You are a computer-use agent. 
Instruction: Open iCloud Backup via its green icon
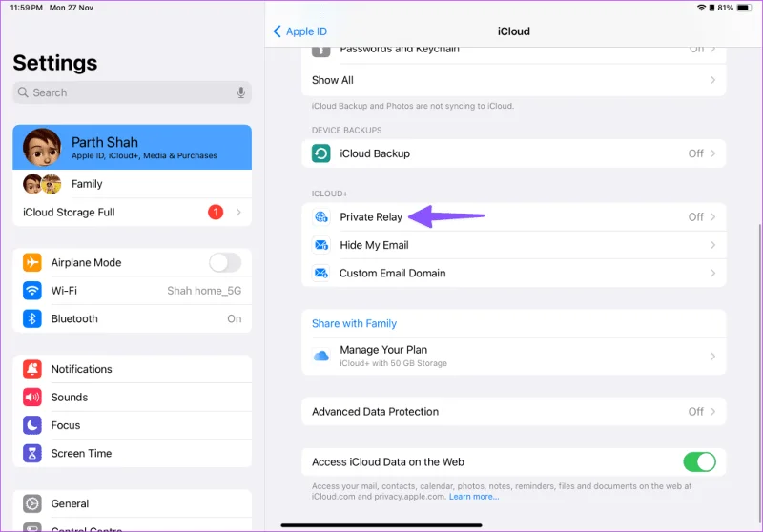pos(321,153)
